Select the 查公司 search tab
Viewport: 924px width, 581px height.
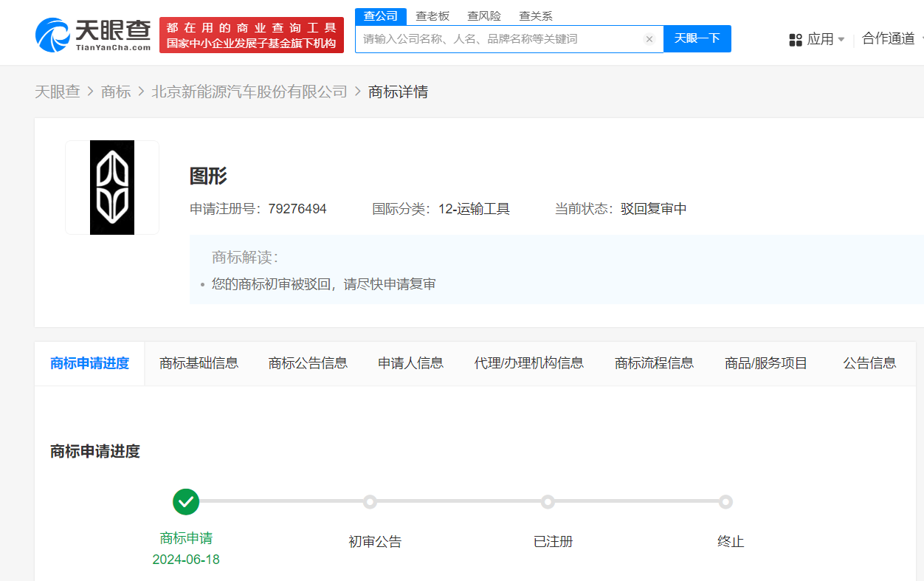coord(381,16)
